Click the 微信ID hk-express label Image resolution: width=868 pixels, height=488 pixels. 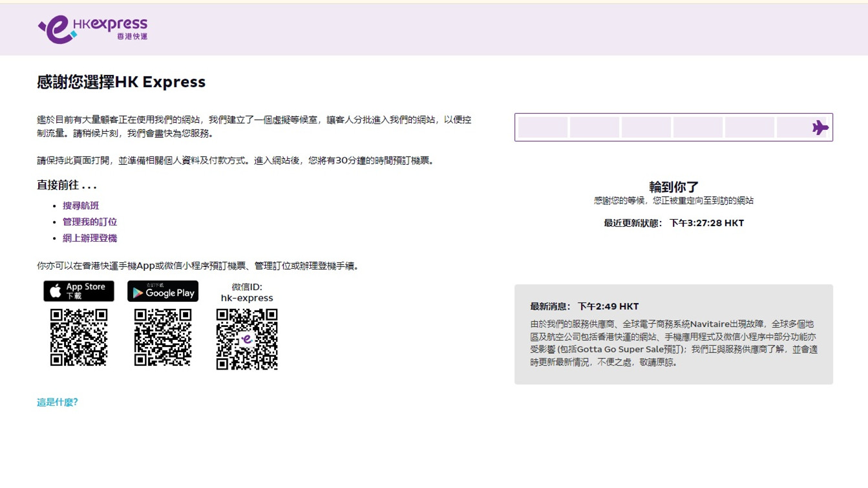pos(247,293)
